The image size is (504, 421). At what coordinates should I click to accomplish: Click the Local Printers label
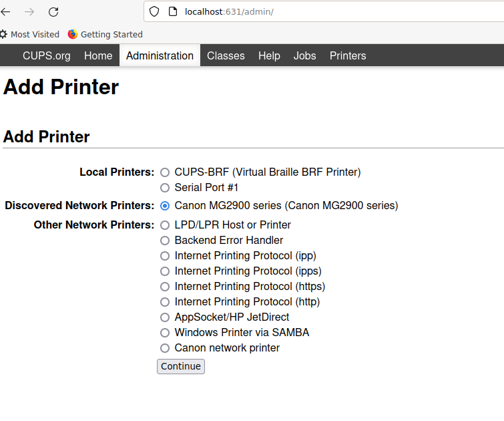pos(117,172)
